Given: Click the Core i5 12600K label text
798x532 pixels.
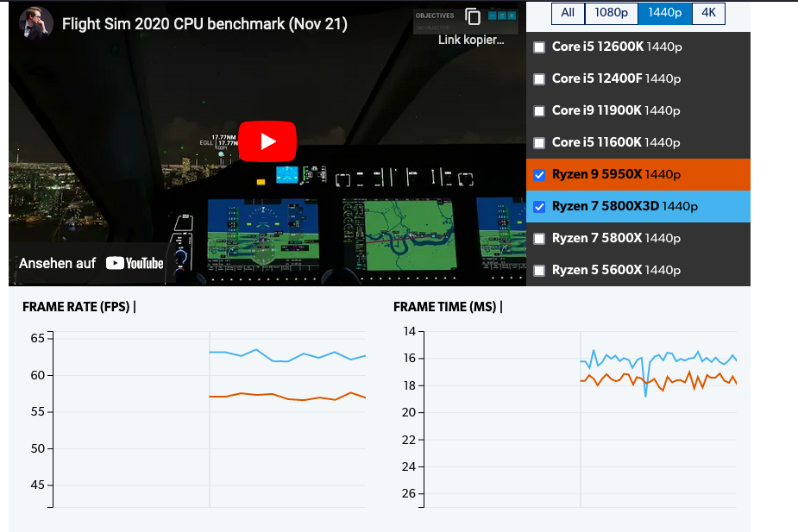Looking at the screenshot, I should click(x=617, y=47).
